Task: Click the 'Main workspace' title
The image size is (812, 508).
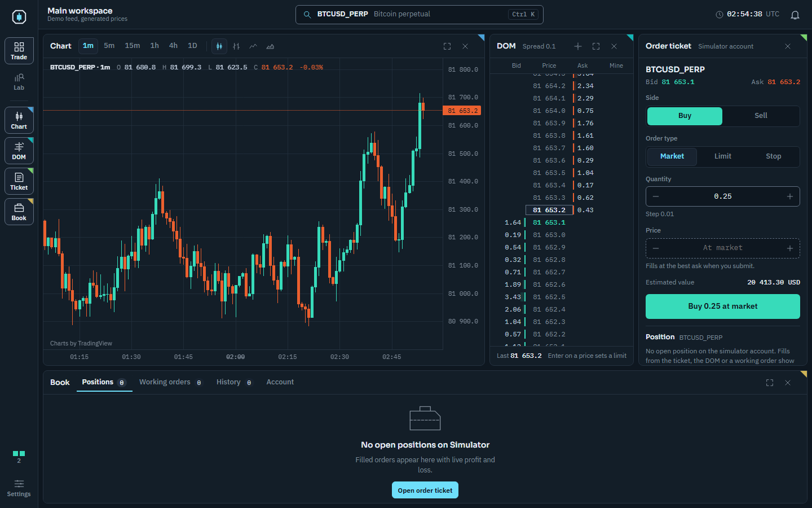Action: 80,11
